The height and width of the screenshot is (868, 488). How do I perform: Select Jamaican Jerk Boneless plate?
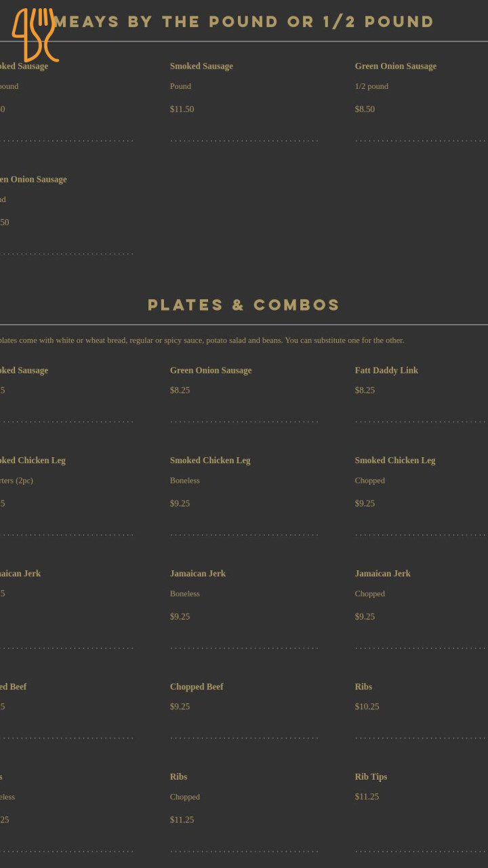198,574
